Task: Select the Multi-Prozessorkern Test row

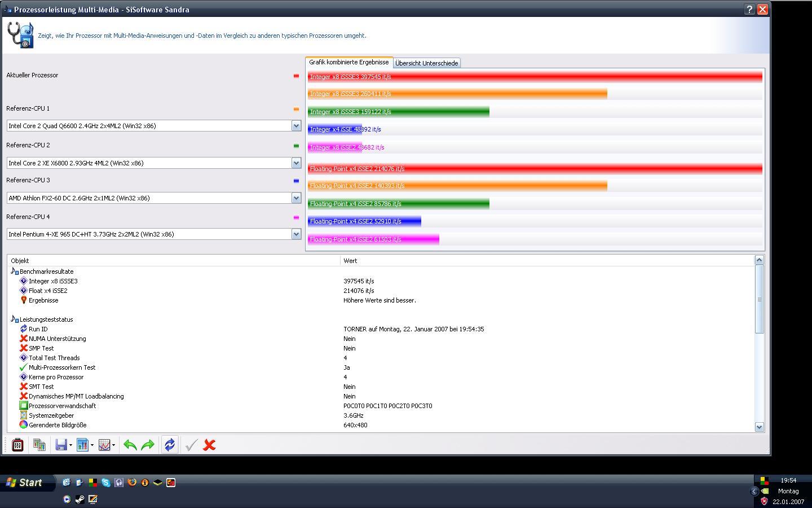Action: point(381,367)
